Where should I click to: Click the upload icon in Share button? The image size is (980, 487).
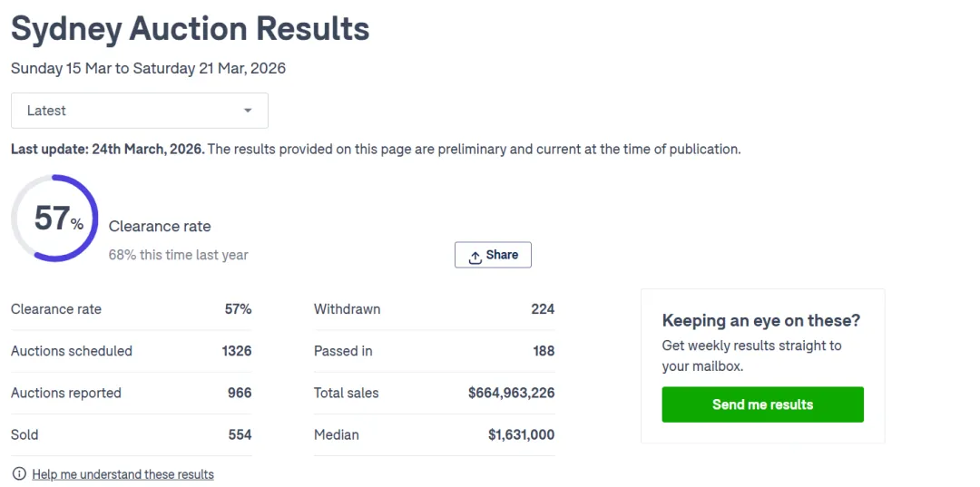click(x=475, y=257)
